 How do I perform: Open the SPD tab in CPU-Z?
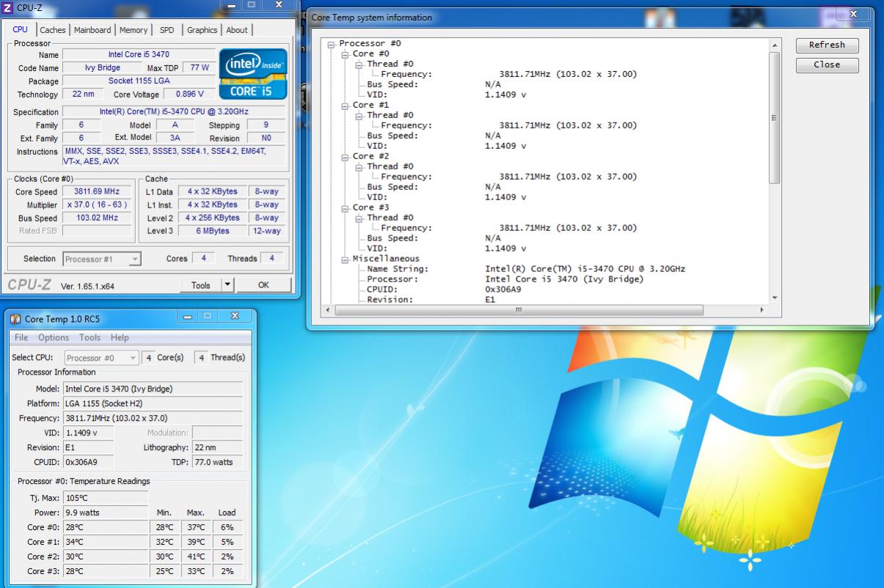167,30
